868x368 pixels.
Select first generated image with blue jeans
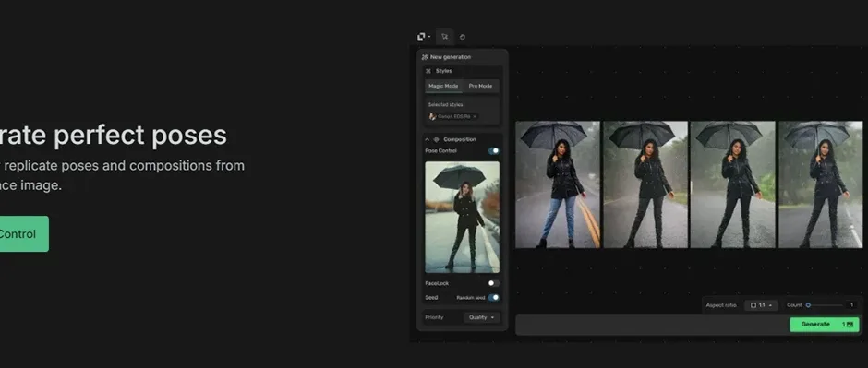(x=558, y=184)
